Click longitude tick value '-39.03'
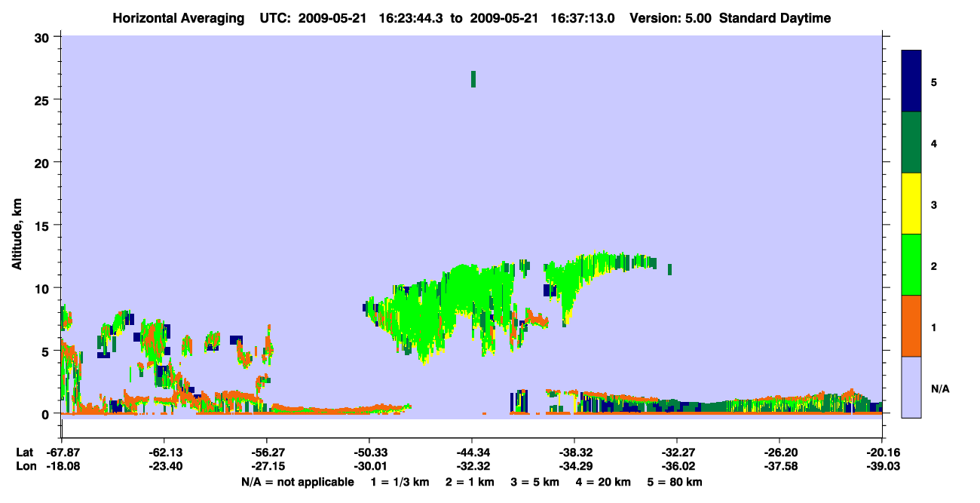 (x=882, y=467)
